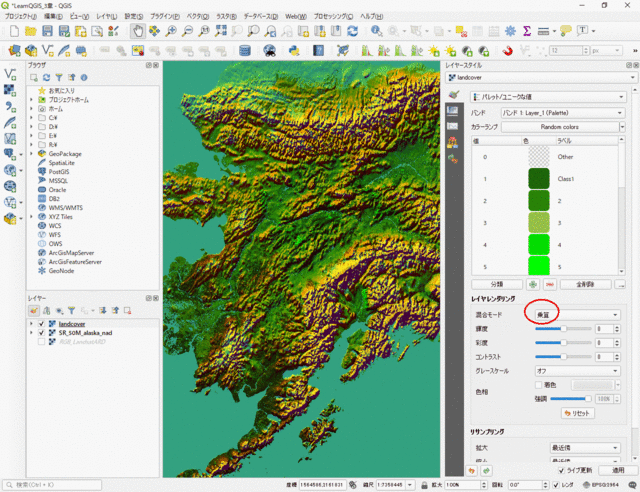This screenshot has height=492, width=640.
Task: Open the グレースケール dropdown
Action: (x=576, y=369)
